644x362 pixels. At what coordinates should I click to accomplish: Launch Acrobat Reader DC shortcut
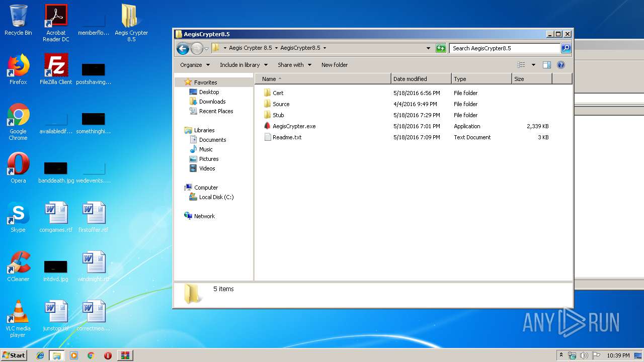(x=56, y=23)
